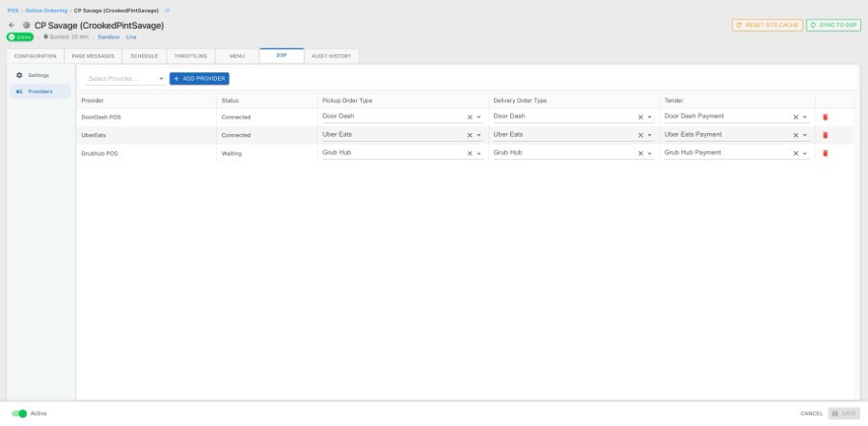Open the UberEats tender dropdown arrow
Viewport: 868px width, 426px height.
tap(805, 135)
